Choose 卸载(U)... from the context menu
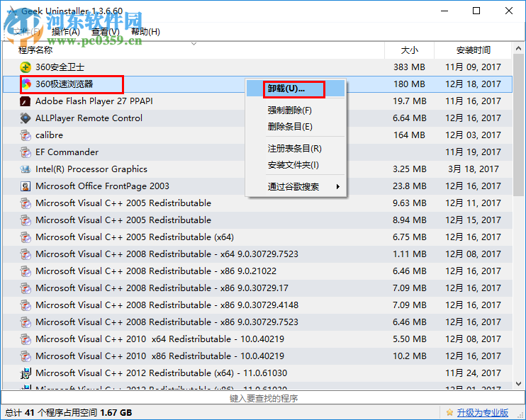Screen dimensions: 526x420 click(296, 89)
